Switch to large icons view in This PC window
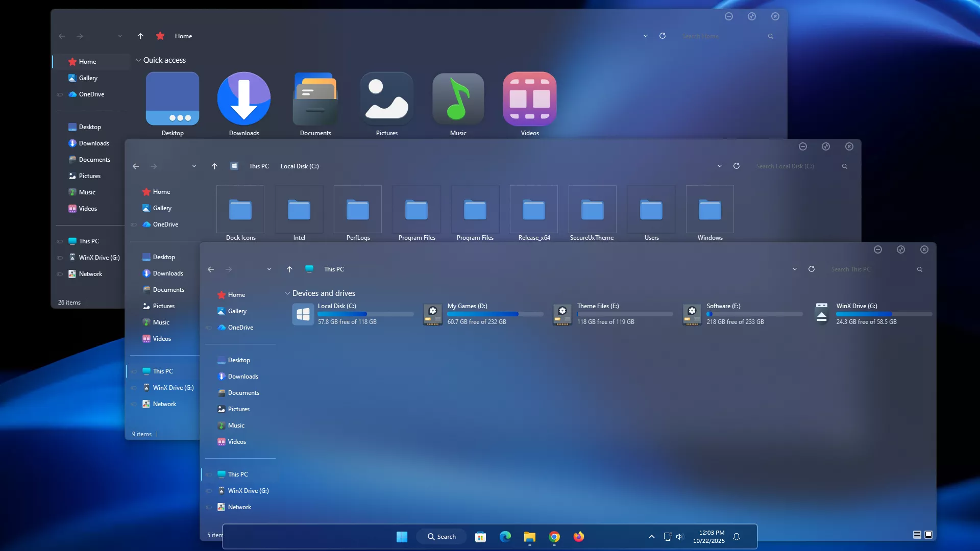 [x=928, y=535]
